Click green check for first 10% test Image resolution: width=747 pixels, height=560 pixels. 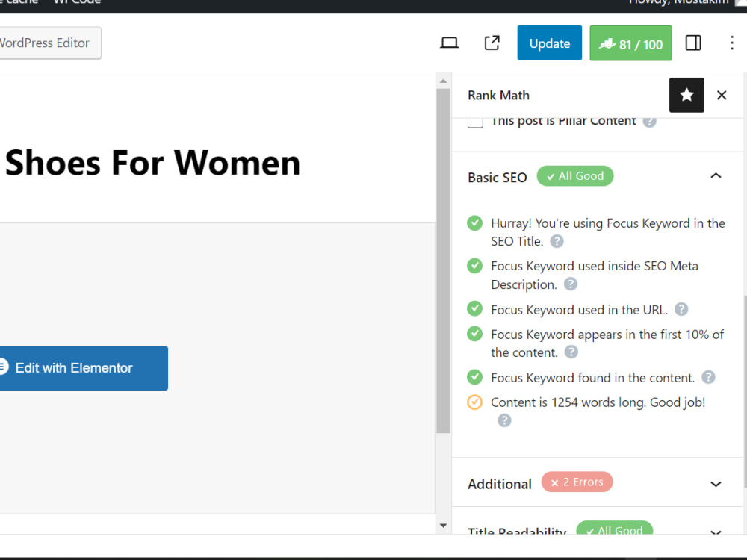point(474,333)
